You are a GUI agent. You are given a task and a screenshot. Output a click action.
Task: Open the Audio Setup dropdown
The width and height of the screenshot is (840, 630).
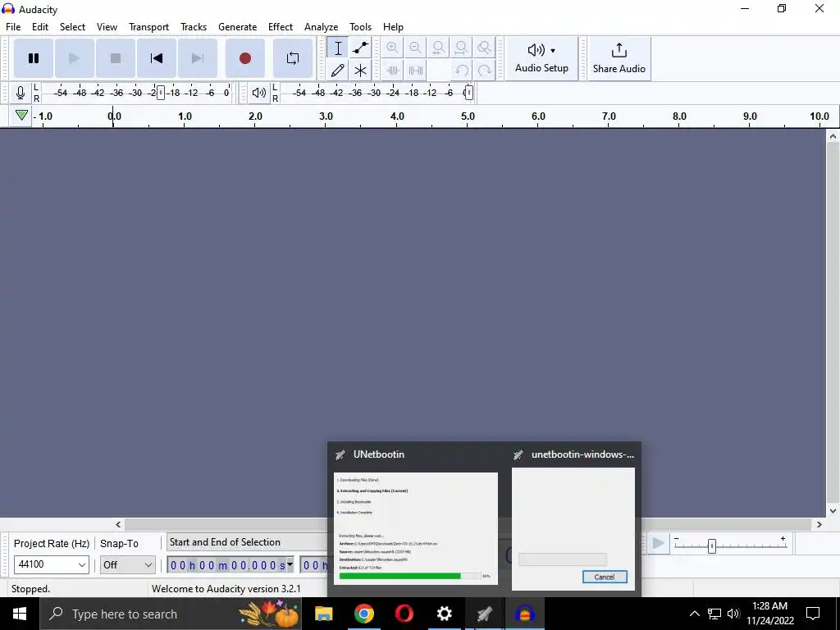(x=541, y=58)
